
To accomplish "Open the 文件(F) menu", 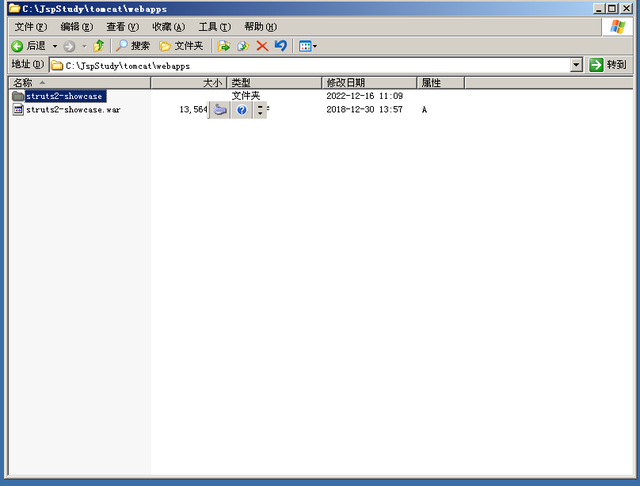I will 31,27.
